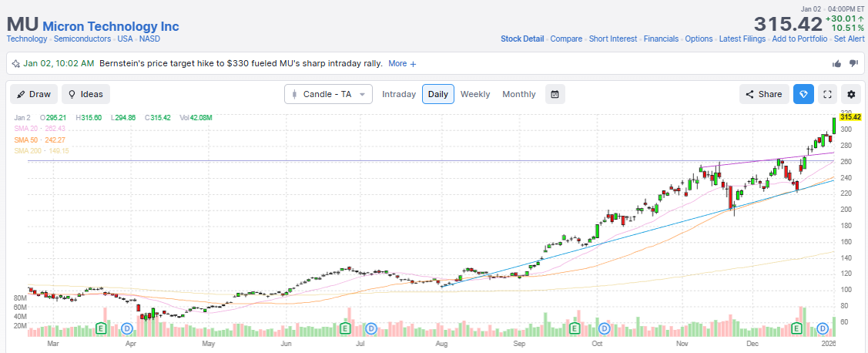Screen dimensions: 868x353
Task: Click the yellow 315.42 price axis tag
Action: coord(850,117)
